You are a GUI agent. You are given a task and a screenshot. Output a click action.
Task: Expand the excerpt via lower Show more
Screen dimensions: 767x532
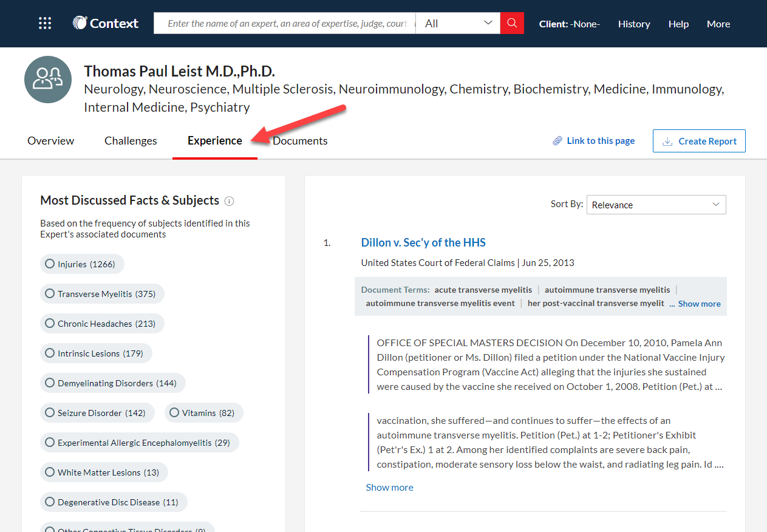tap(389, 487)
